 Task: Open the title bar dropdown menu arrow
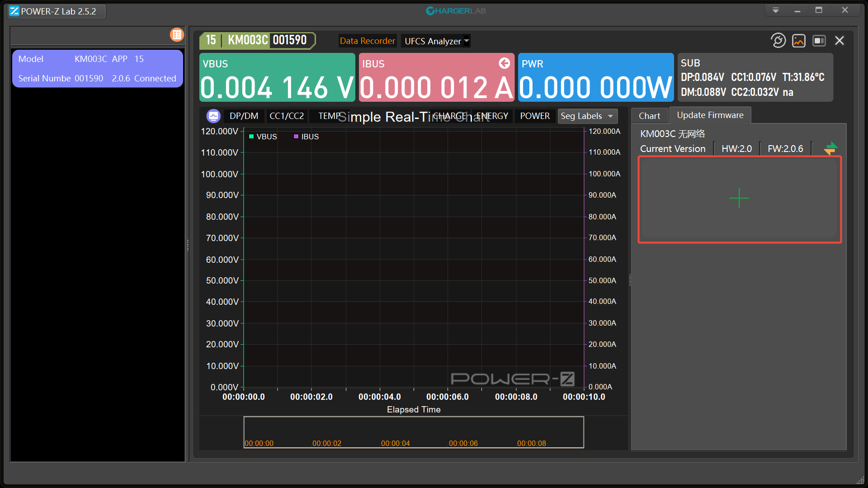tap(776, 10)
